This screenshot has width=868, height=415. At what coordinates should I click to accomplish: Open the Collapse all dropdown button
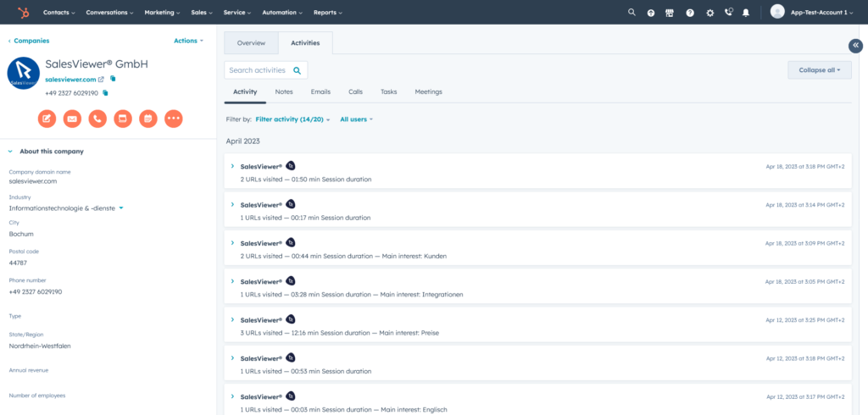tap(819, 70)
